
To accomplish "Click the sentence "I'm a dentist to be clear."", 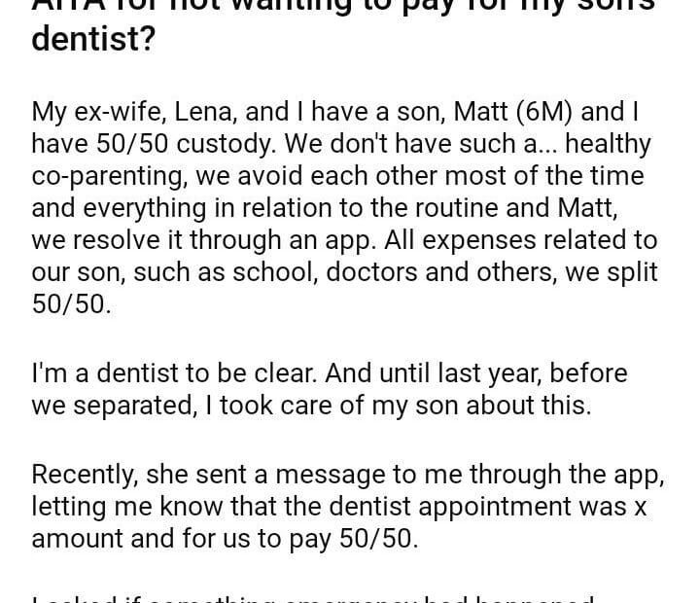I will pyautogui.click(x=192, y=373).
